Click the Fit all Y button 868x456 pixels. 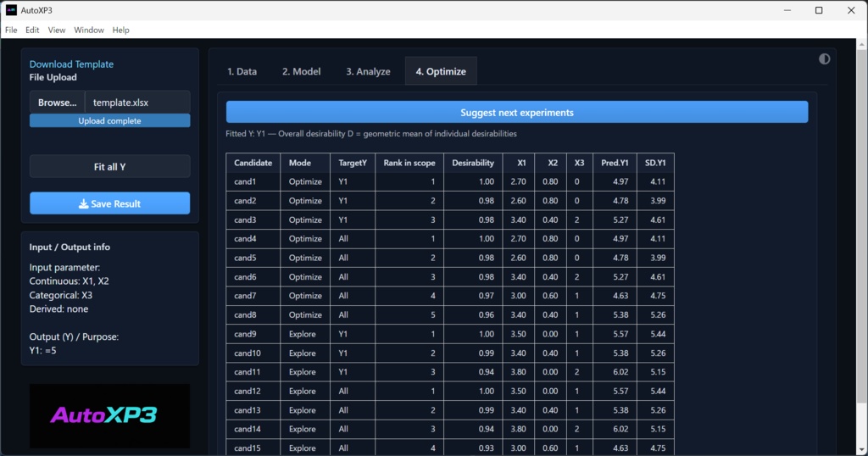coord(109,167)
